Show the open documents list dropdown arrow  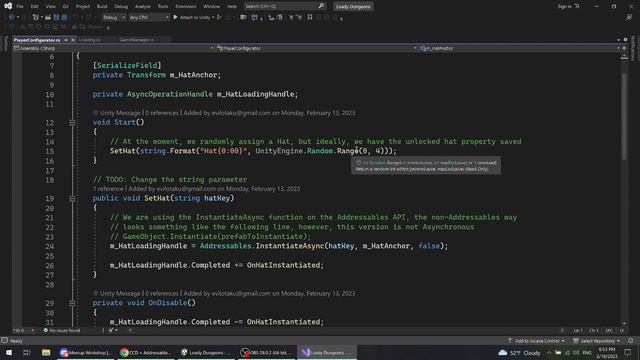click(618, 40)
